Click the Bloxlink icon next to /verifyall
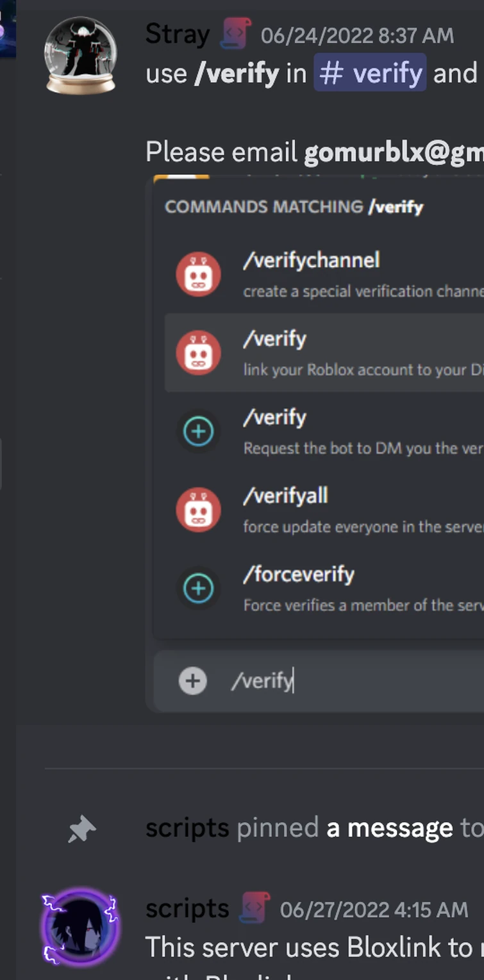Screen dimensions: 484x980 tap(199, 510)
